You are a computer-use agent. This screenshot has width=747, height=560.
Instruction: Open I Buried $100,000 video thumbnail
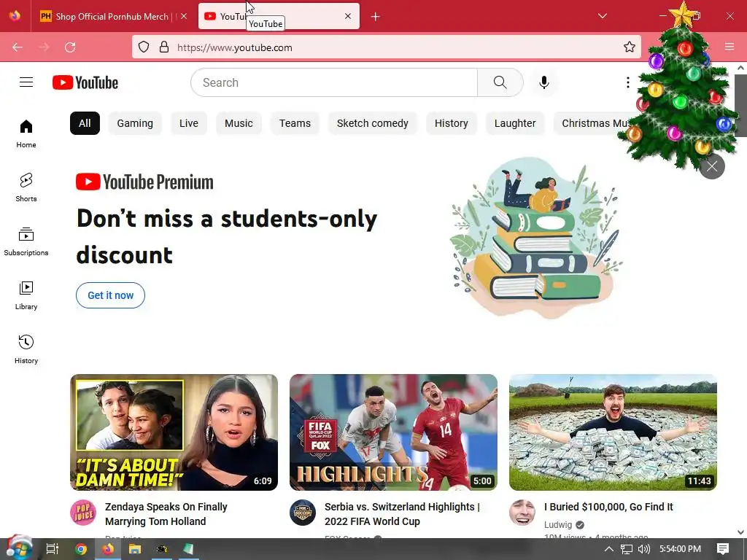coord(613,432)
